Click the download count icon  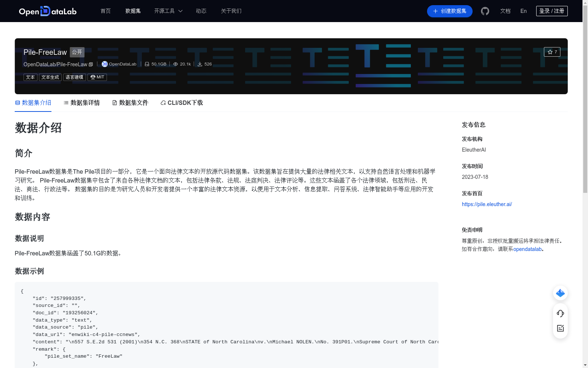pyautogui.click(x=200, y=64)
